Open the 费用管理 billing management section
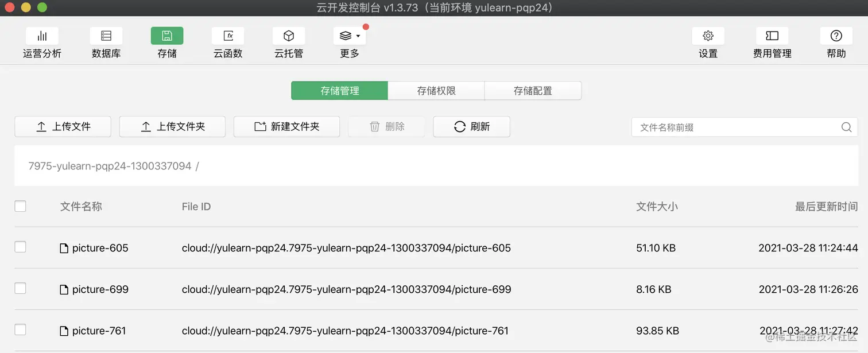The width and height of the screenshot is (868, 353). pyautogui.click(x=772, y=42)
